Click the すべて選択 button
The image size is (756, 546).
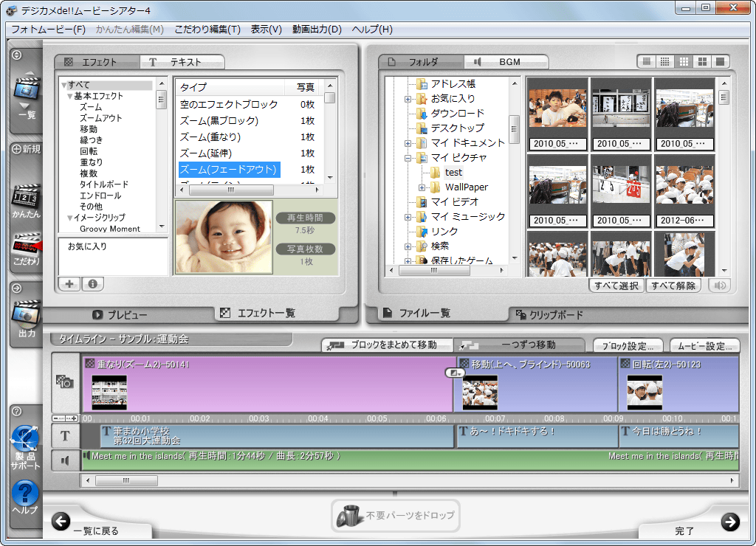point(616,286)
